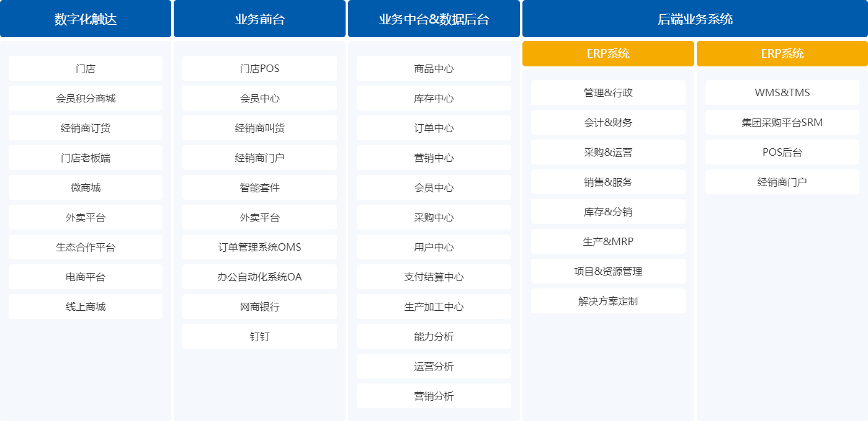Click the 项目&资源管理 box
Screen dimensions: 868x425
point(608,271)
